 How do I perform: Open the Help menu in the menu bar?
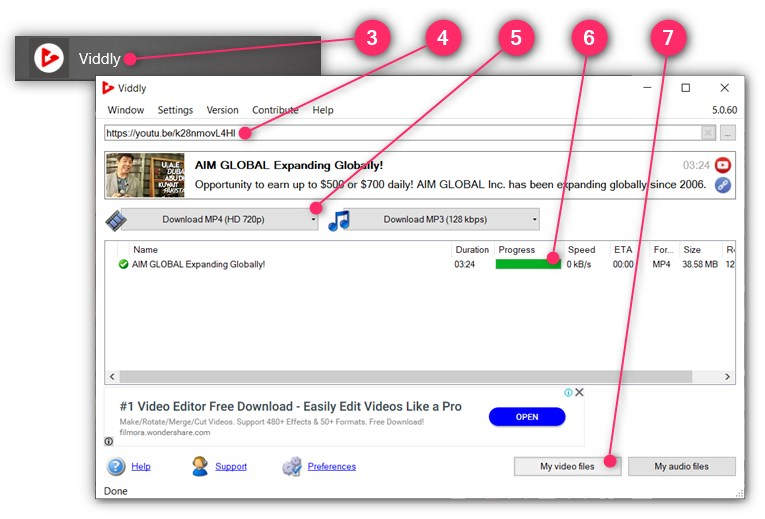coord(322,110)
